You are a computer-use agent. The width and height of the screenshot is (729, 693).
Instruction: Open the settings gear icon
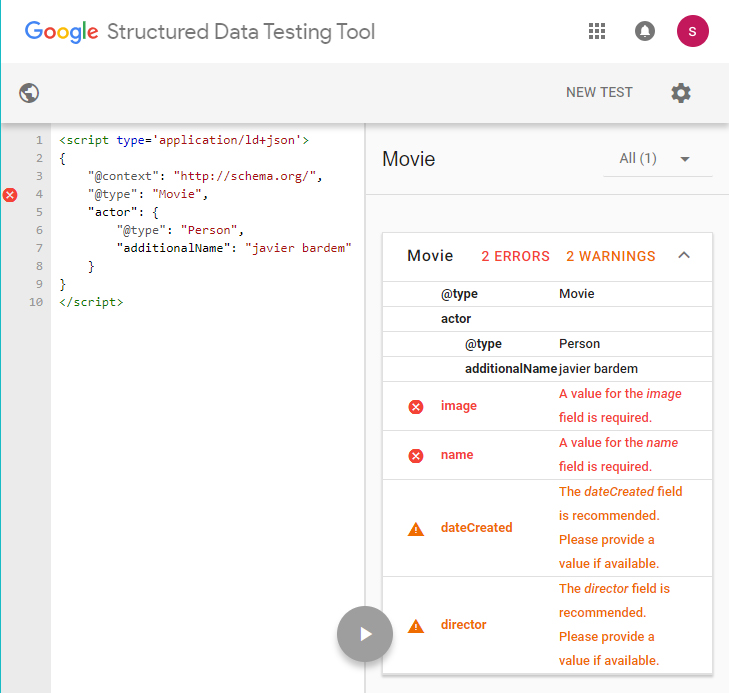[681, 93]
